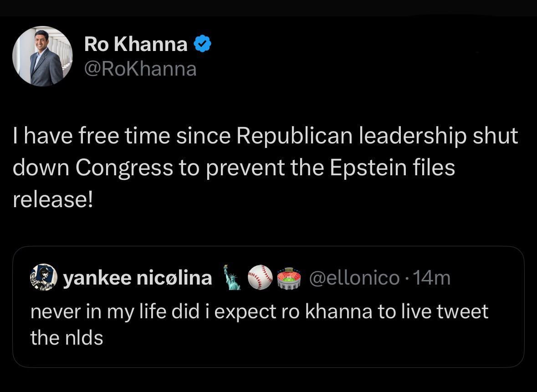The height and width of the screenshot is (392, 537).
Task: Open Ro Khanna's profile photo
Action: (42, 56)
